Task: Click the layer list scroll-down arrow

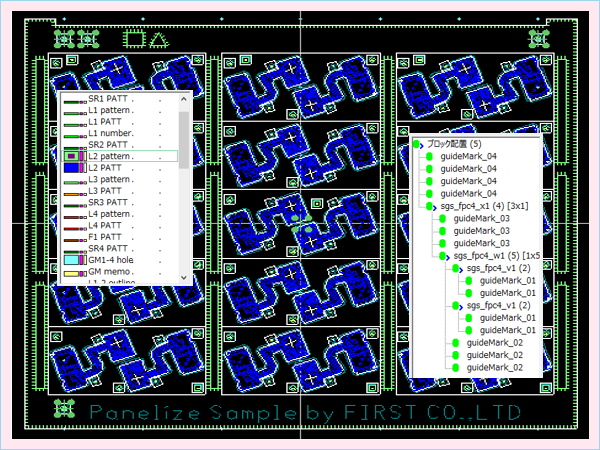Action: 183,277
